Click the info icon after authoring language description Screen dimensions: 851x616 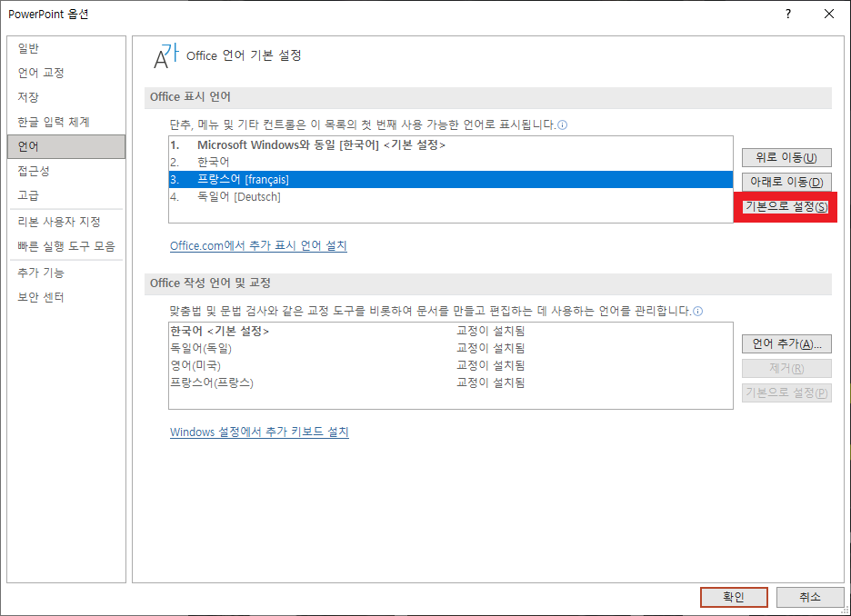coord(698,312)
